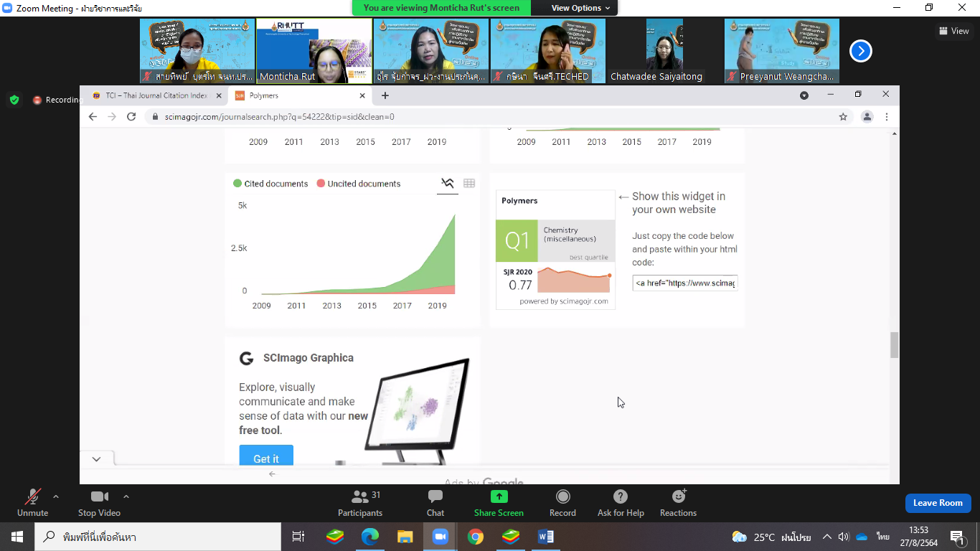This screenshot has height=551, width=980.
Task: Unmute the Zoom microphone
Action: 32,502
